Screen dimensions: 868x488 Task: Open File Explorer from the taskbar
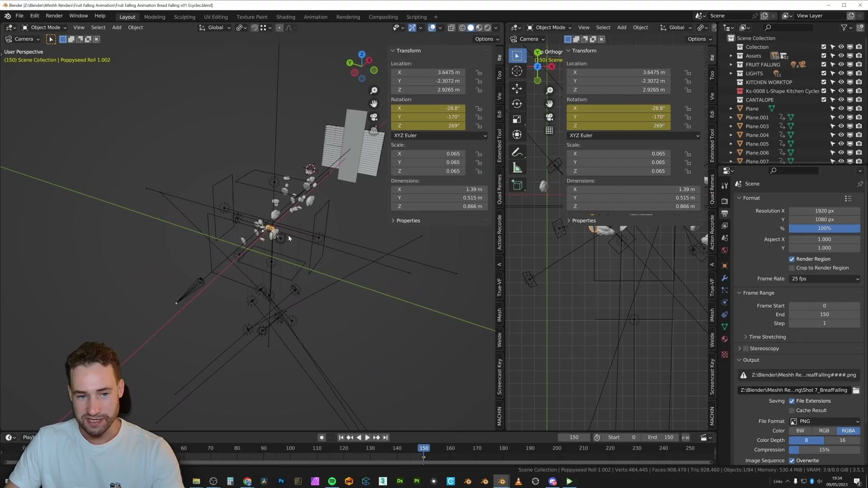pos(196,481)
